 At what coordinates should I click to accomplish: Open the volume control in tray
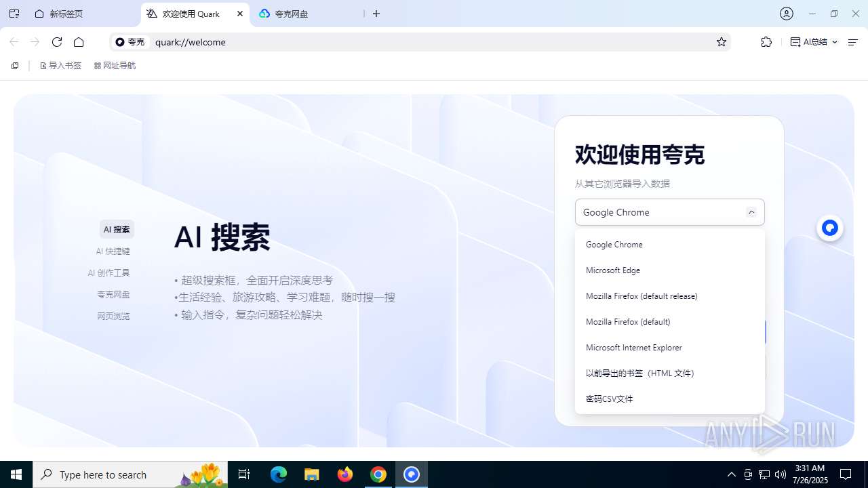click(x=781, y=474)
